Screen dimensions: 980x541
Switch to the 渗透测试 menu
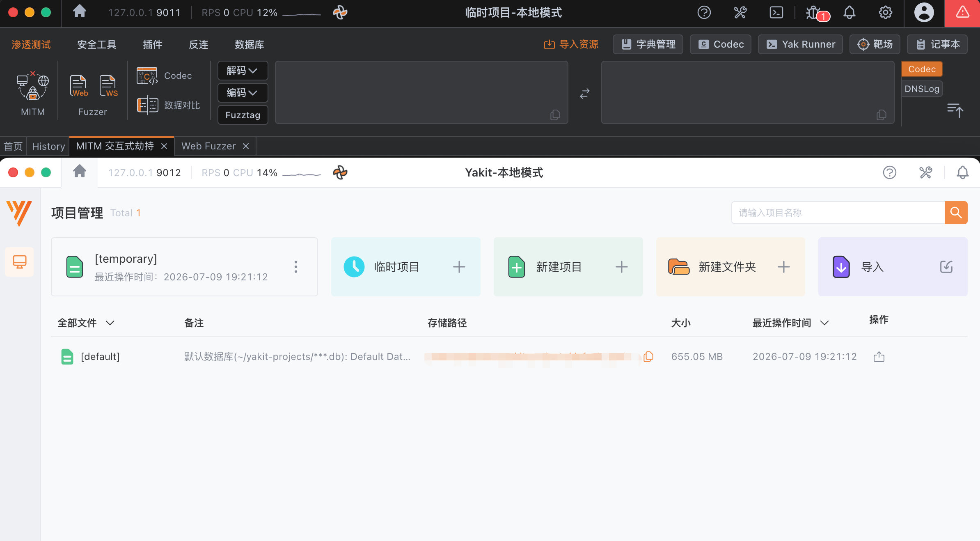pos(31,44)
